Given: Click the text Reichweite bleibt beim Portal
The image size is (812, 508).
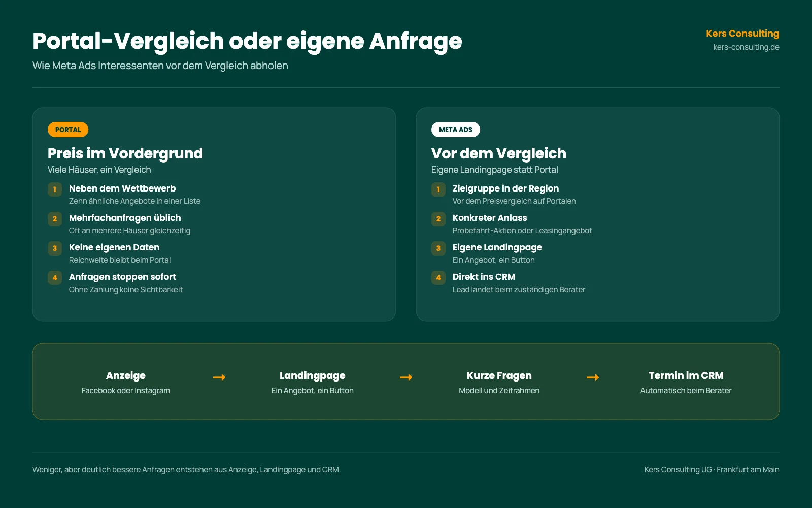Looking at the screenshot, I should (x=120, y=260).
